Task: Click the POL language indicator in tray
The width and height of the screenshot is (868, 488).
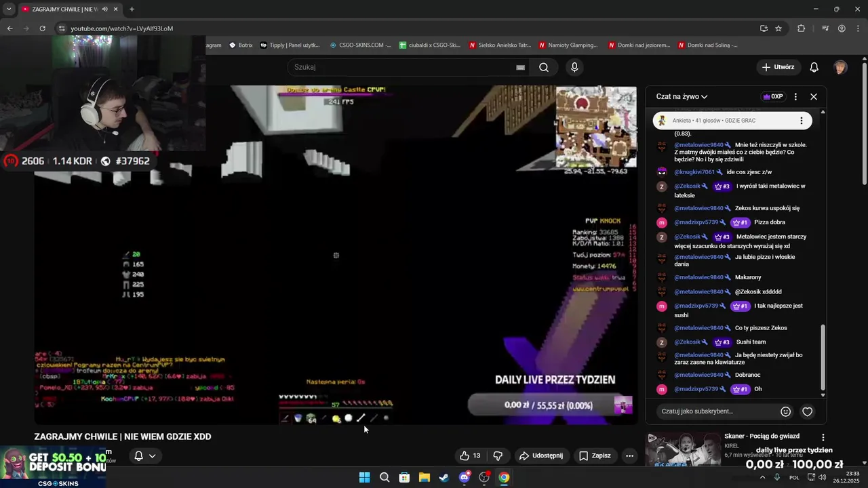Action: (794, 477)
